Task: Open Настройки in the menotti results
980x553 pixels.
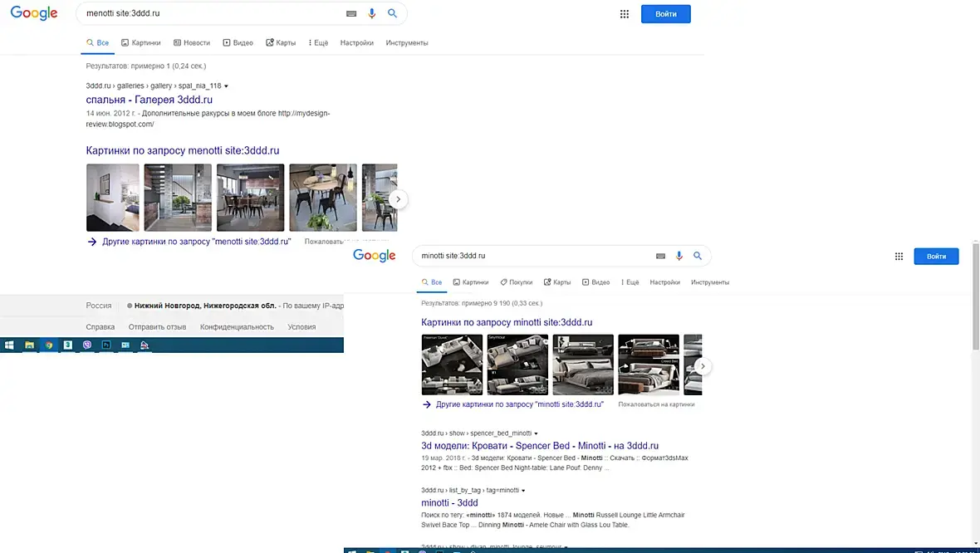Action: point(357,42)
